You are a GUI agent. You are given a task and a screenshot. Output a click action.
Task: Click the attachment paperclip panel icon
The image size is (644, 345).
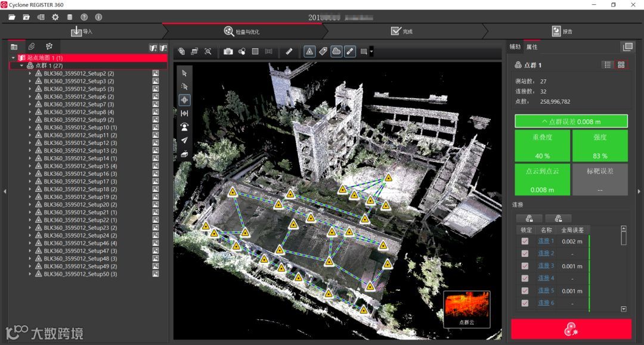(32, 46)
